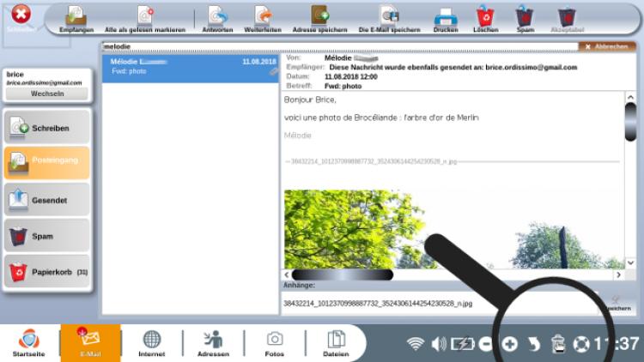Click the message scroll up arrow
This screenshot has width=644, height=362.
coord(630,97)
